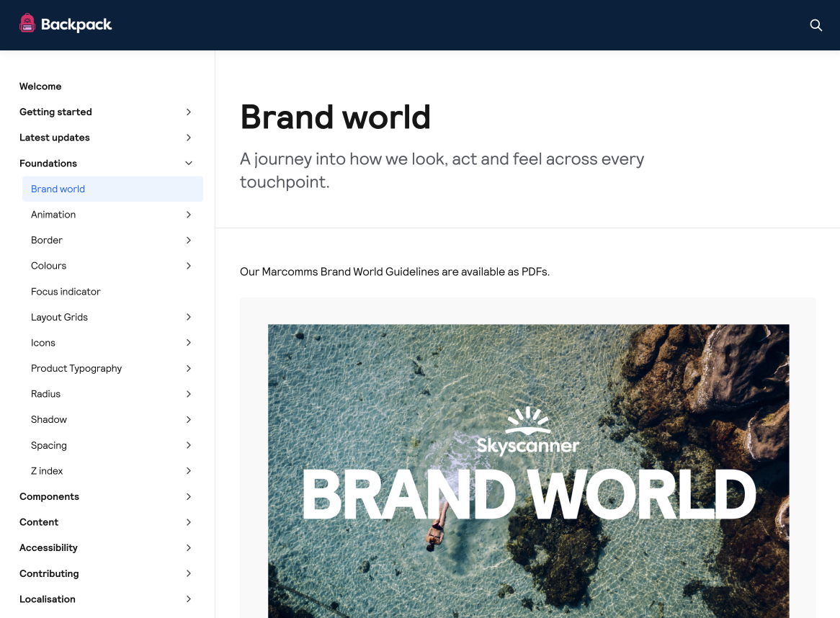
Task: Click the Brand world page heading
Action: (336, 117)
